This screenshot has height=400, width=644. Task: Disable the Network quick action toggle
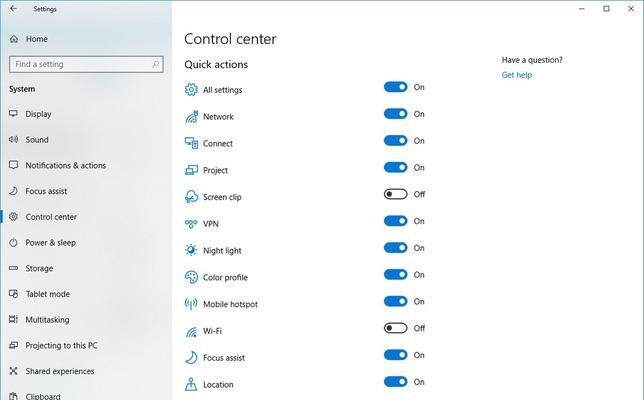point(396,114)
